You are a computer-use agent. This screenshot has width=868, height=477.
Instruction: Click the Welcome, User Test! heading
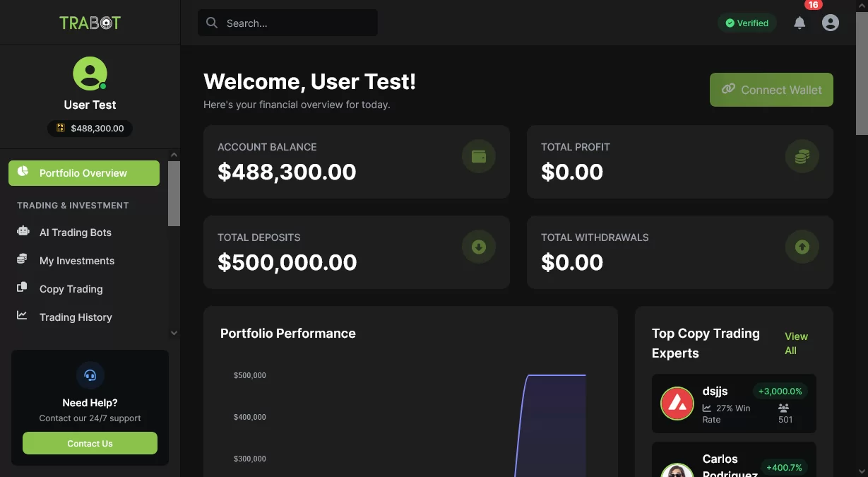point(309,82)
